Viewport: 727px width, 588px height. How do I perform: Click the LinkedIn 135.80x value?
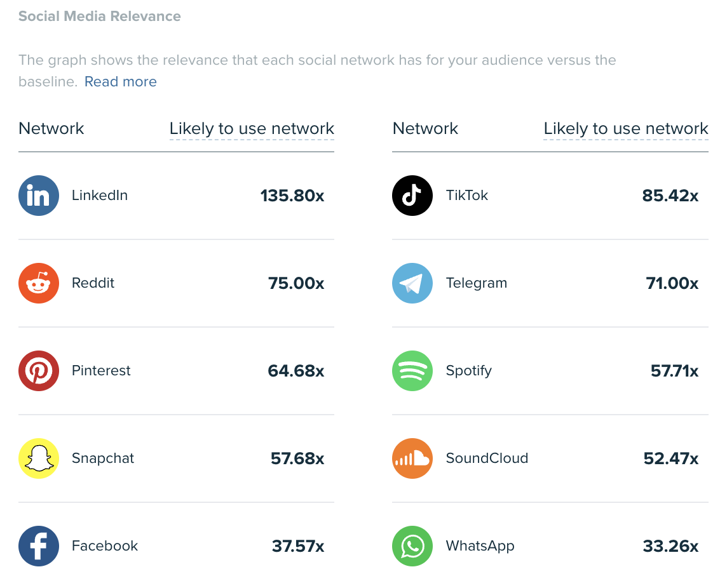pos(292,196)
